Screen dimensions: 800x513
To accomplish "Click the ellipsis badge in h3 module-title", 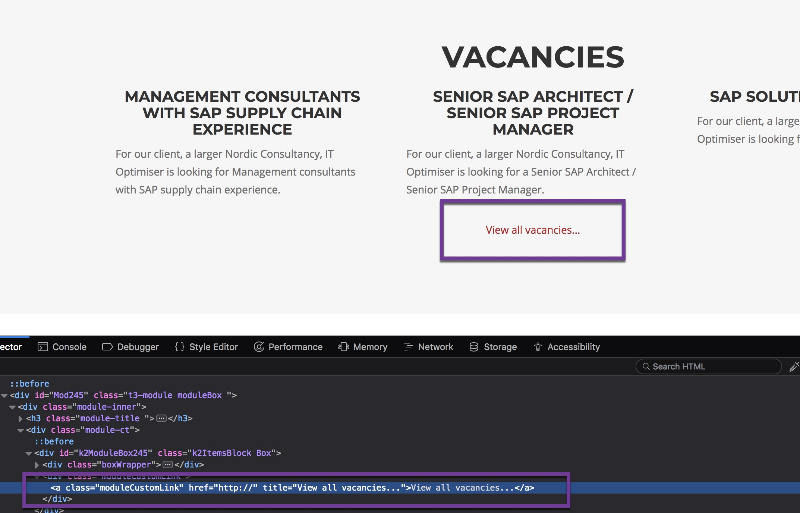I will pyautogui.click(x=161, y=419).
